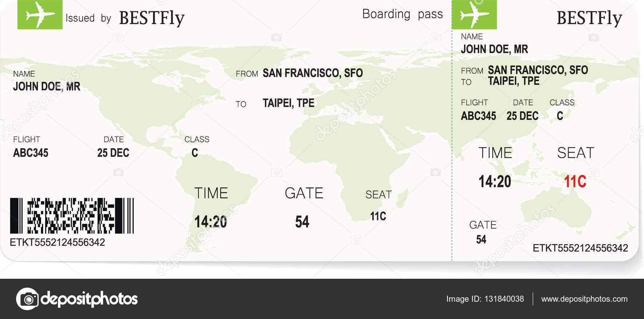Click the BESTFly brand name on the stub
This screenshot has height=319, width=644.
point(589,18)
